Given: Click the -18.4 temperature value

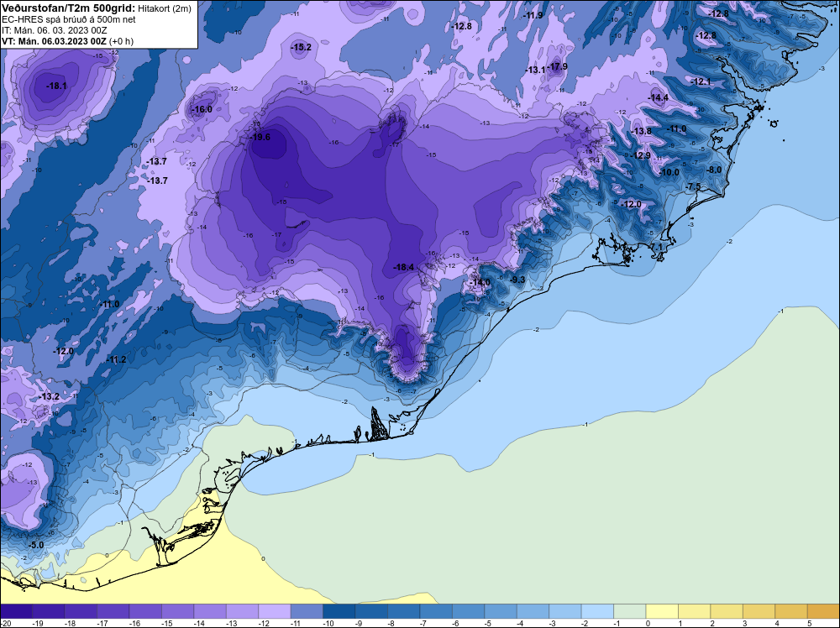Looking at the screenshot, I should [404, 267].
